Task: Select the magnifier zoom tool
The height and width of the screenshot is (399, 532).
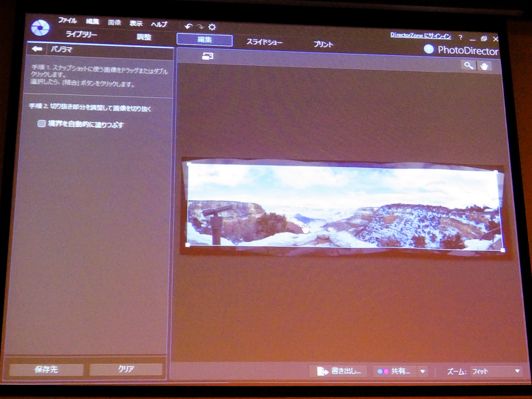Action: point(468,65)
